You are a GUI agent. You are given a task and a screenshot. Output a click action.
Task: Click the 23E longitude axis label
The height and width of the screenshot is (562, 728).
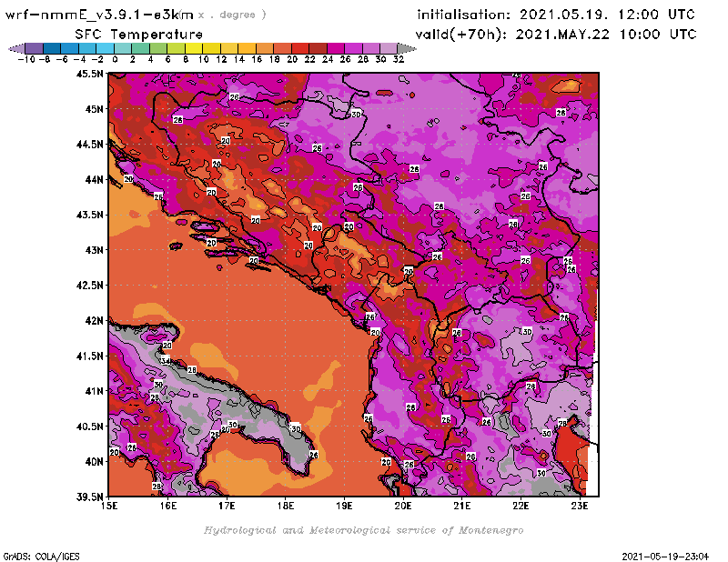(580, 506)
